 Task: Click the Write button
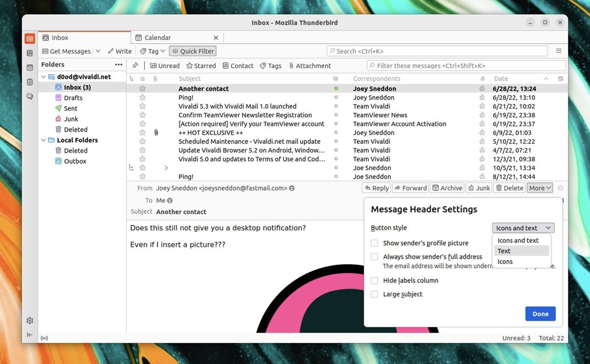pyautogui.click(x=119, y=51)
